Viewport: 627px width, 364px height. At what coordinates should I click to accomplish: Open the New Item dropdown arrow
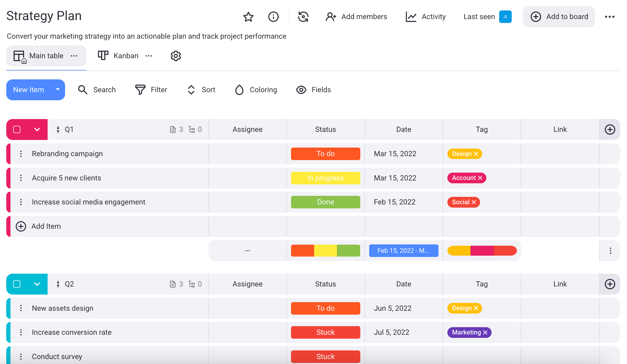click(58, 90)
